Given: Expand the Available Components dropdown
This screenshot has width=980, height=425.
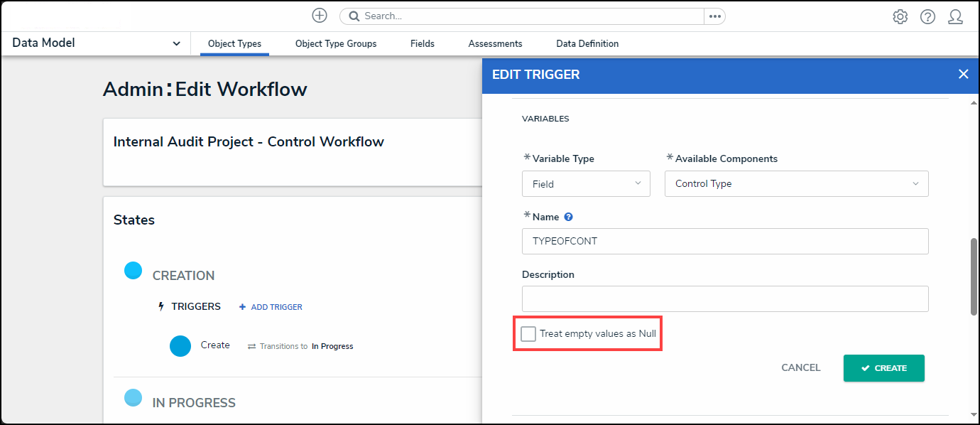Looking at the screenshot, I should (796, 184).
